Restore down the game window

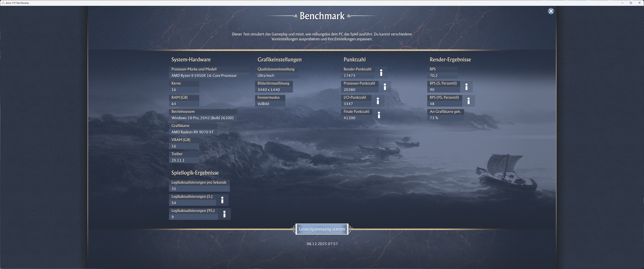point(631,3)
